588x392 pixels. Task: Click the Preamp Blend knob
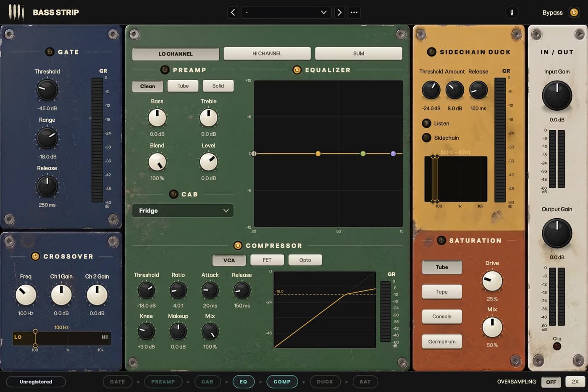tap(157, 162)
